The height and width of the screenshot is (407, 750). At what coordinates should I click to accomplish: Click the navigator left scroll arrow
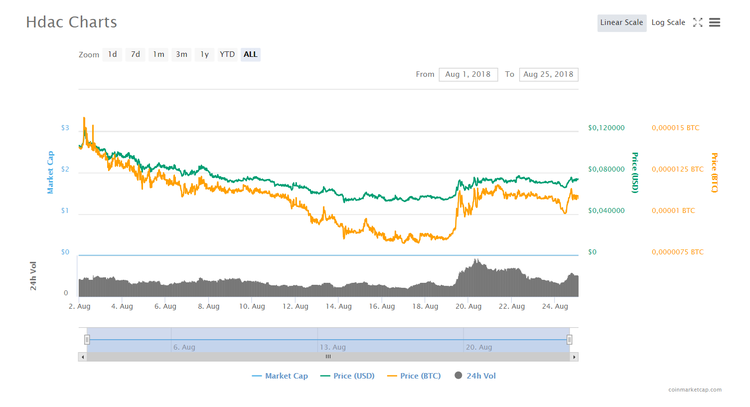point(82,355)
